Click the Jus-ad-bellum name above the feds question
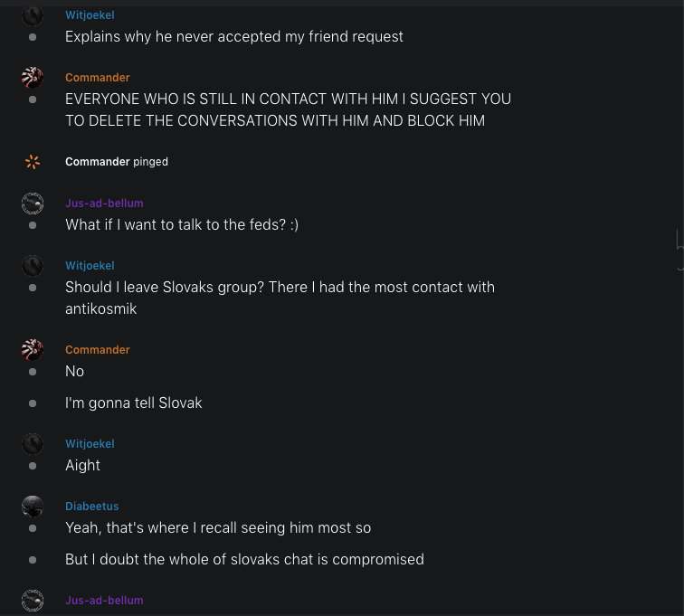684x616 pixels. (x=104, y=204)
